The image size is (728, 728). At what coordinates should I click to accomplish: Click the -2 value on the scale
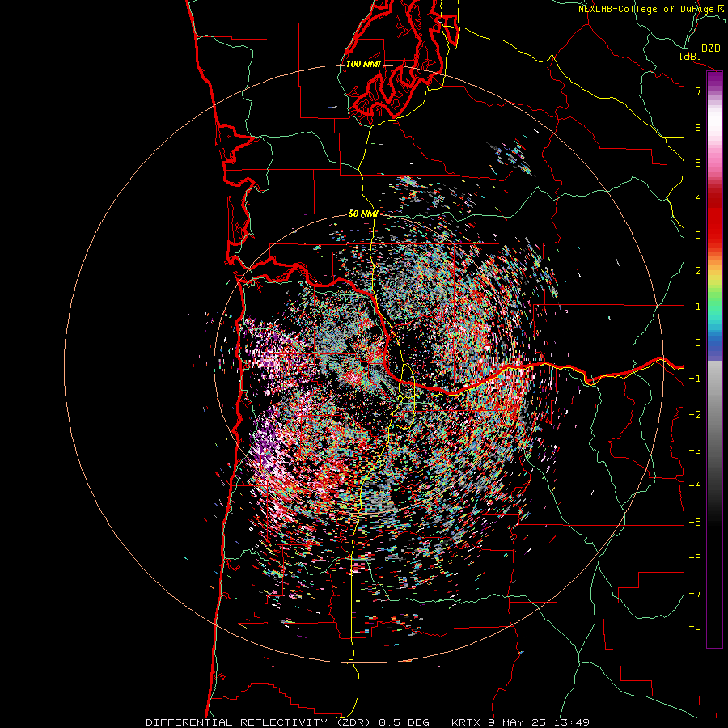695,415
